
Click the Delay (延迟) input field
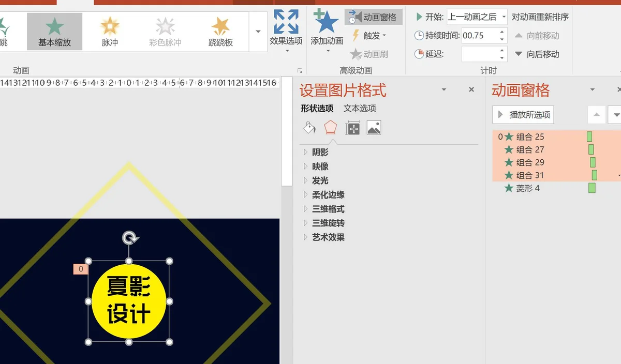click(x=480, y=54)
